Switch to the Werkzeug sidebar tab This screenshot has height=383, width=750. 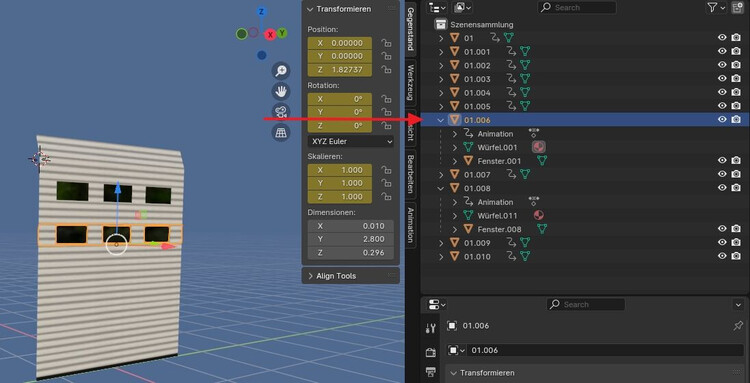(410, 82)
